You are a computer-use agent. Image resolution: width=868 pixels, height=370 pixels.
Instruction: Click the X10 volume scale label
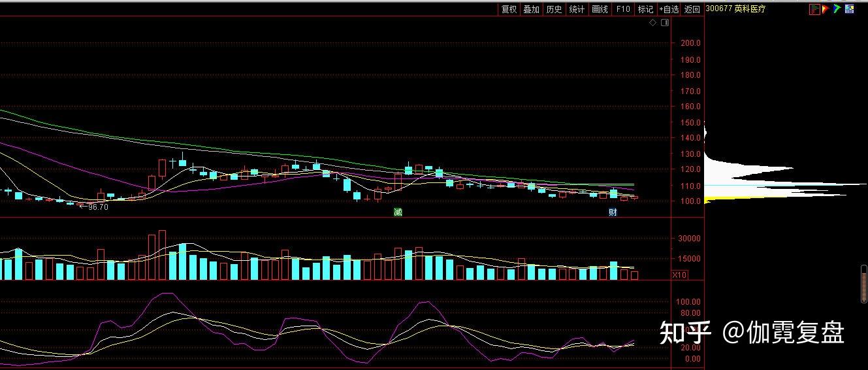pos(680,275)
